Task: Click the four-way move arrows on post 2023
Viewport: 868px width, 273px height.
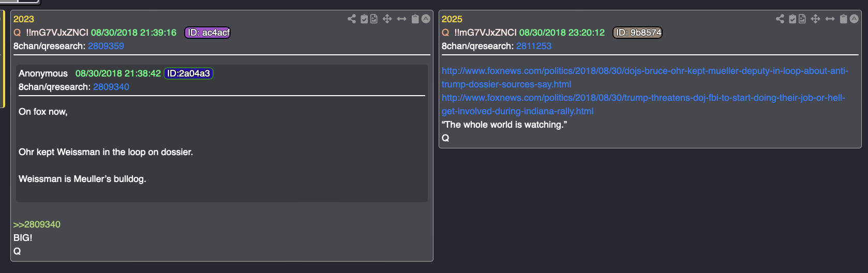Action: (x=387, y=19)
